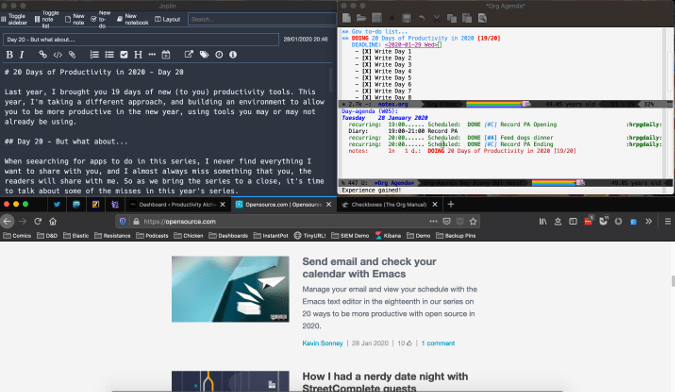Click the Joplin search field
The image size is (675, 392).
click(x=262, y=19)
